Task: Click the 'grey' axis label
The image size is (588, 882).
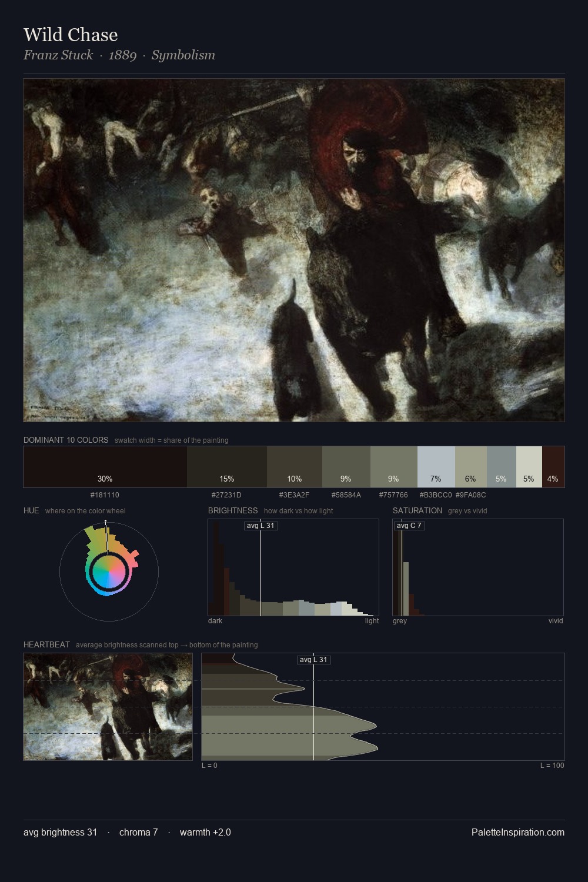Action: pos(400,621)
